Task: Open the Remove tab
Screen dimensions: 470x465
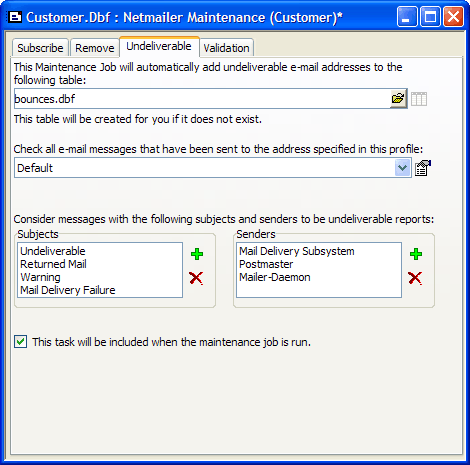Action: point(95,48)
